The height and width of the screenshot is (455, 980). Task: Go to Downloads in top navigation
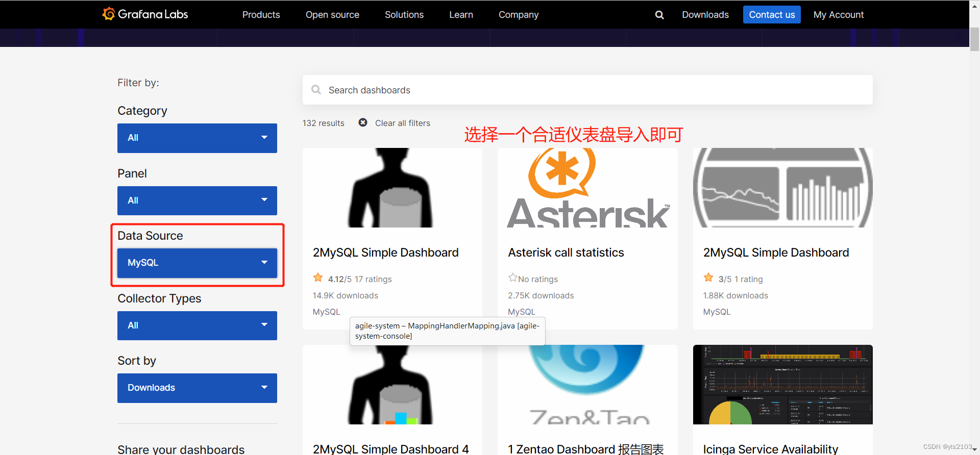[705, 15]
